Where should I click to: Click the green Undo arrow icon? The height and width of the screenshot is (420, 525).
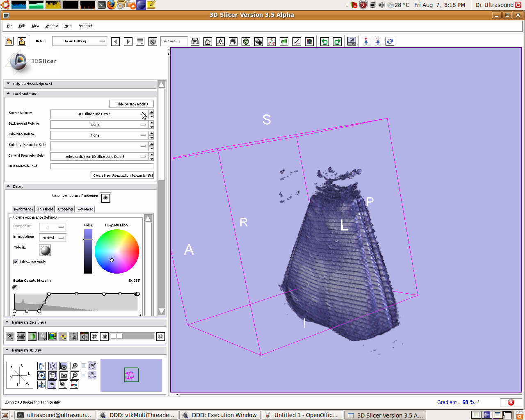point(324,41)
